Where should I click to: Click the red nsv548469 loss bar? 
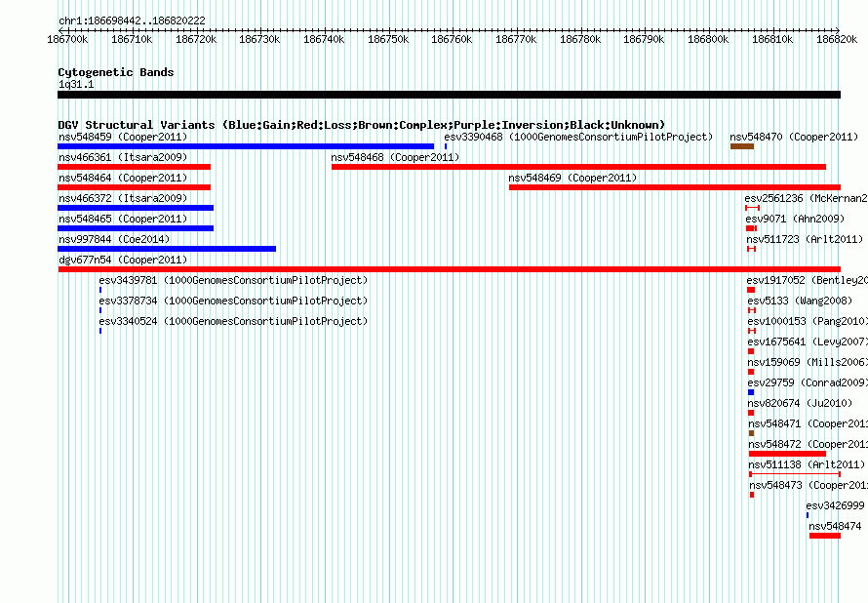(x=675, y=187)
